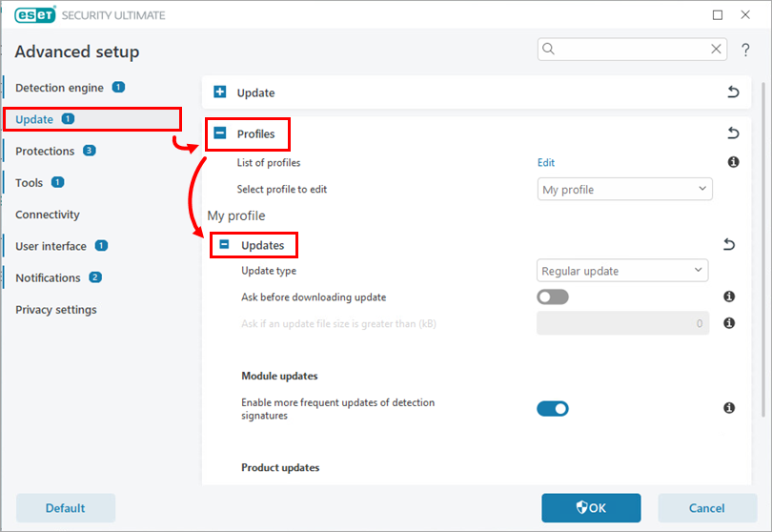Show info for List of profiles
The image size is (772, 532).
[x=733, y=162]
